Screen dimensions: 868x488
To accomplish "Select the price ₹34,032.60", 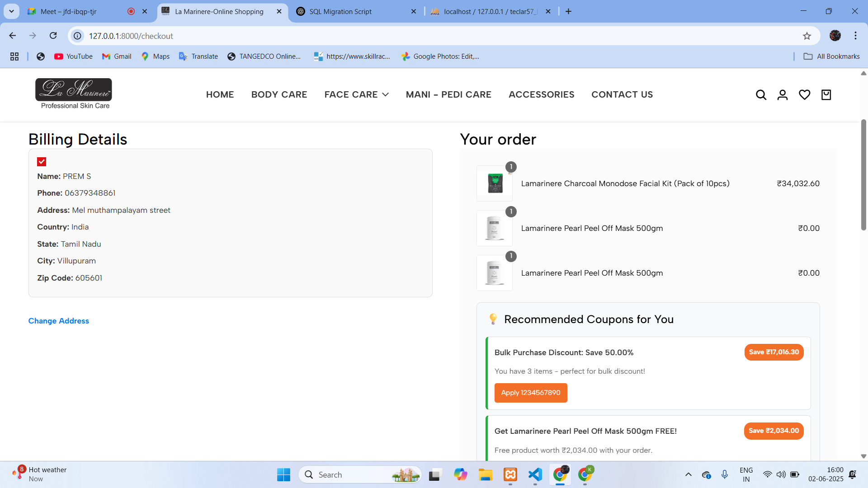I will coord(798,183).
